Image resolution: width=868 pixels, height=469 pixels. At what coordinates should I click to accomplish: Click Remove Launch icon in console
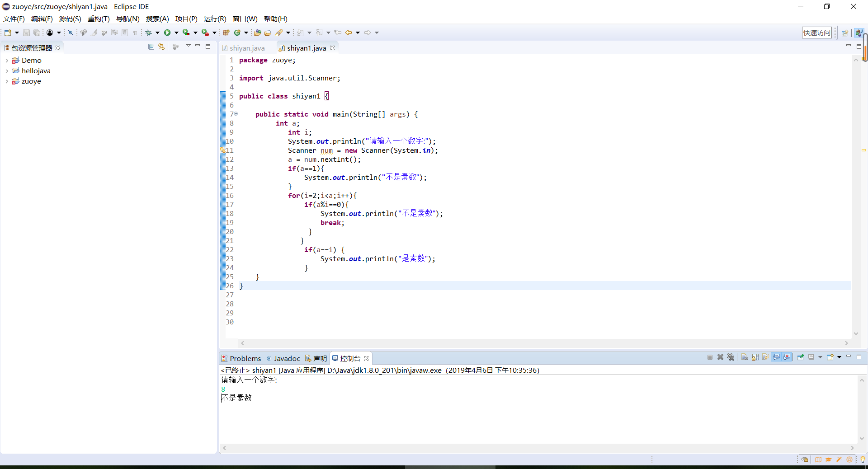click(x=720, y=357)
